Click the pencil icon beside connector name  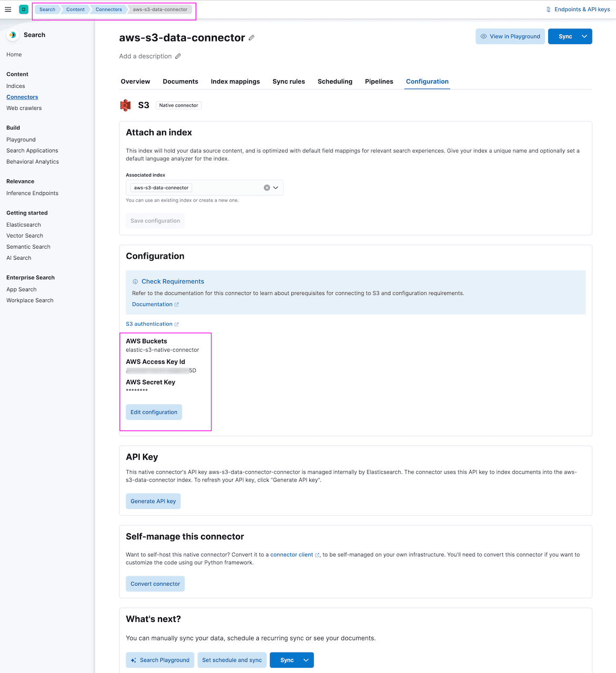[x=252, y=38]
